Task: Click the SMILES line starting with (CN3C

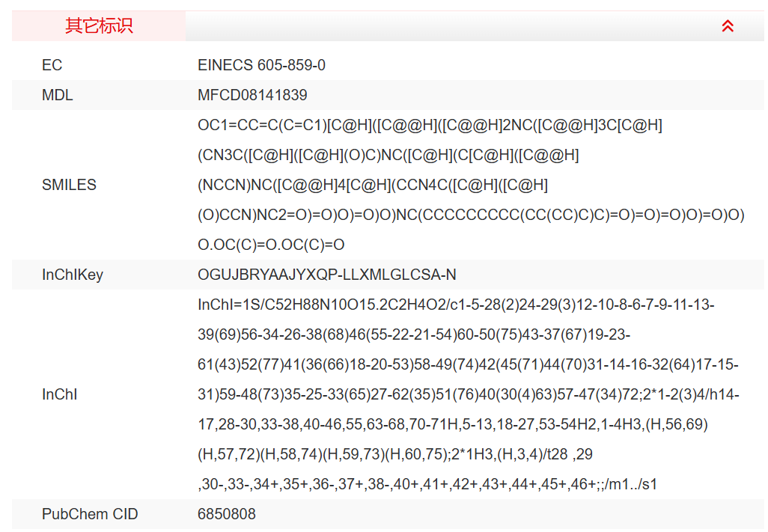Action: [x=388, y=155]
